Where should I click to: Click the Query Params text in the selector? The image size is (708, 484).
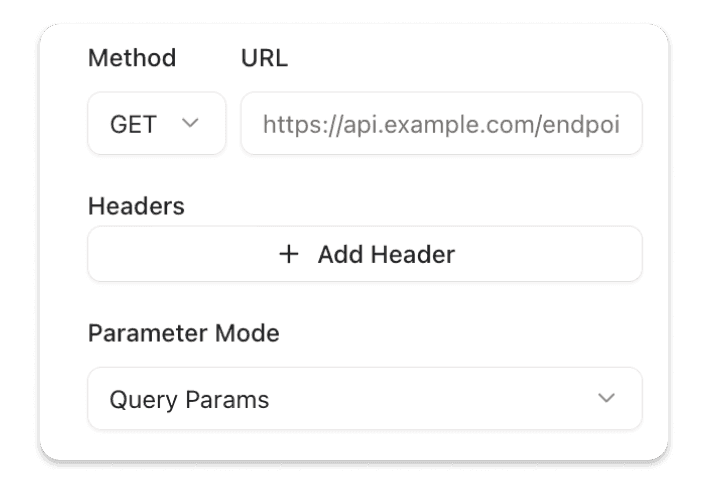(189, 400)
